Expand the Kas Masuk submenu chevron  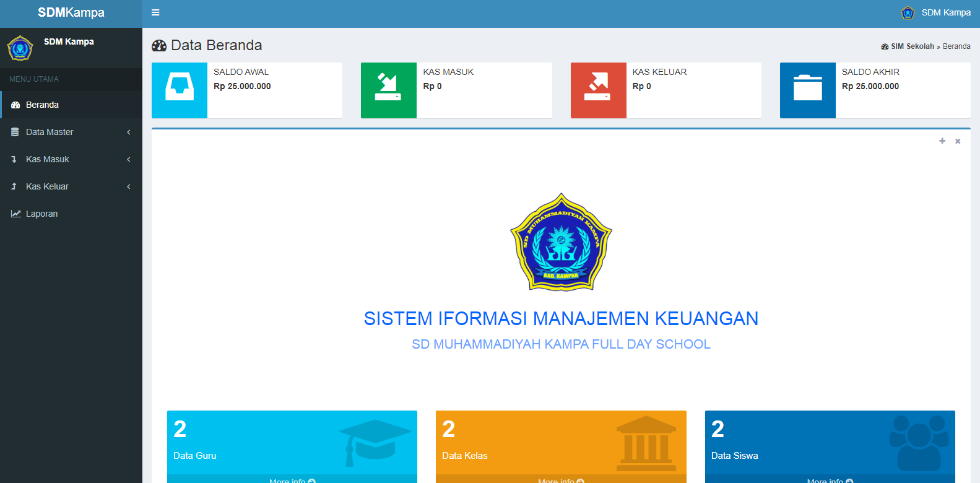129,159
